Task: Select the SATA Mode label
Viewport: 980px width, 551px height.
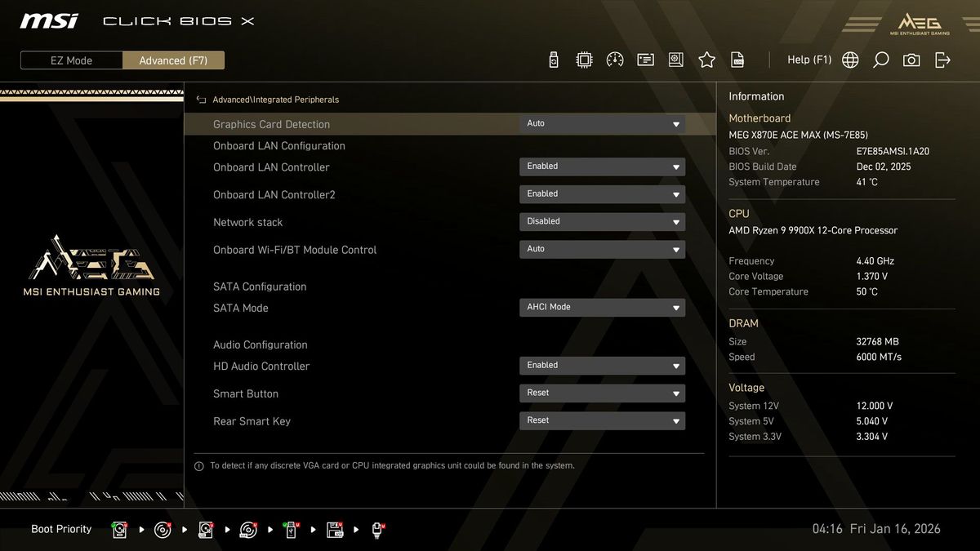Action: coord(241,309)
